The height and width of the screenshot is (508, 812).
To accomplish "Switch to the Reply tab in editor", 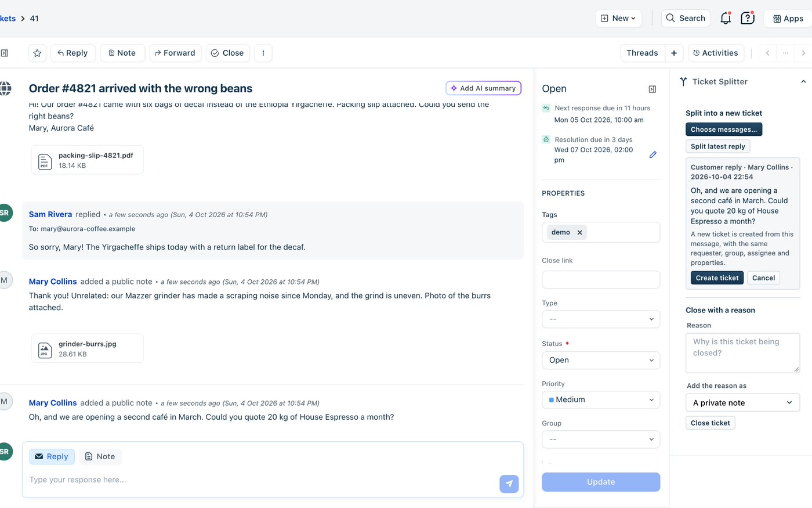I will (x=52, y=456).
